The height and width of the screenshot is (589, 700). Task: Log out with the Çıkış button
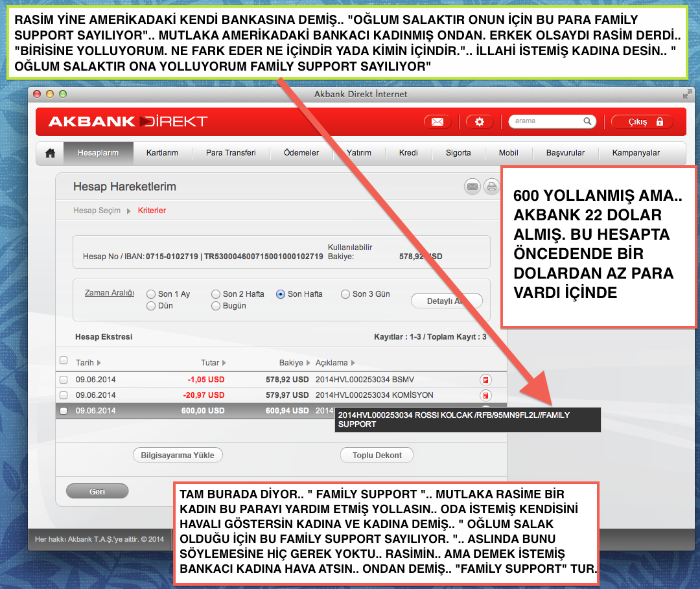pyautogui.click(x=642, y=122)
